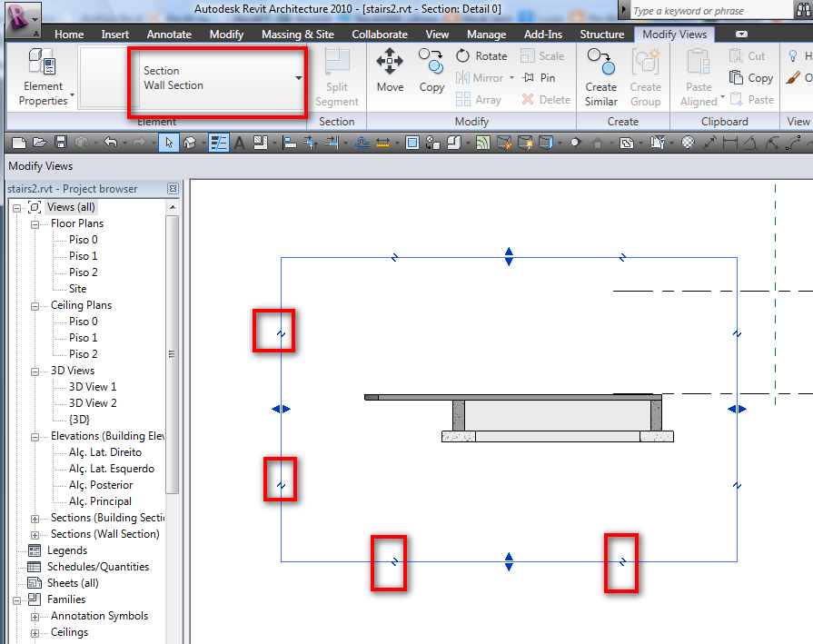Select Sheets (all) in project browser
Image resolution: width=813 pixels, height=644 pixels.
pyautogui.click(x=73, y=583)
